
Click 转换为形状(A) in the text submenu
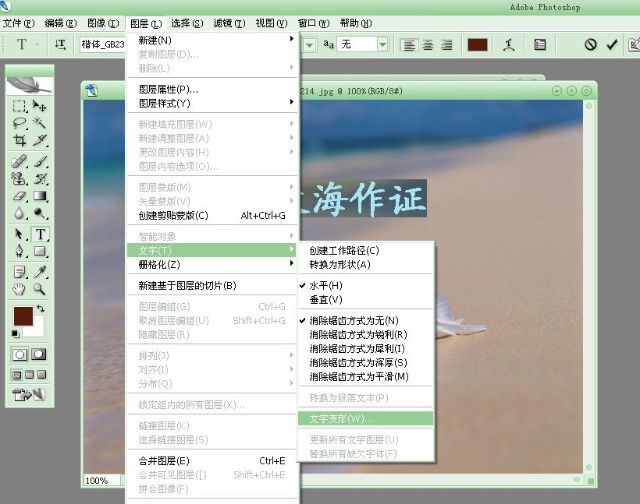point(340,264)
